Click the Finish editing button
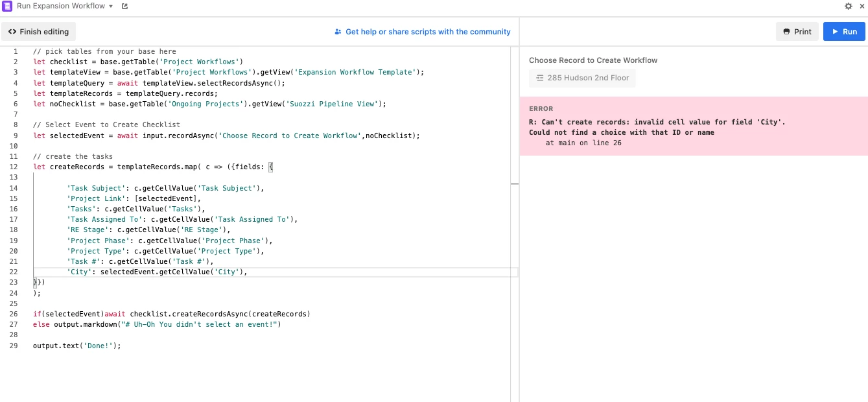This screenshot has height=402, width=868. point(39,31)
